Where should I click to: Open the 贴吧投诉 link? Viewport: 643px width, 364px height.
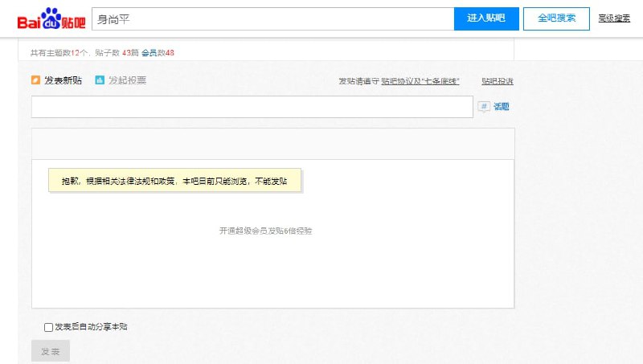tap(498, 81)
